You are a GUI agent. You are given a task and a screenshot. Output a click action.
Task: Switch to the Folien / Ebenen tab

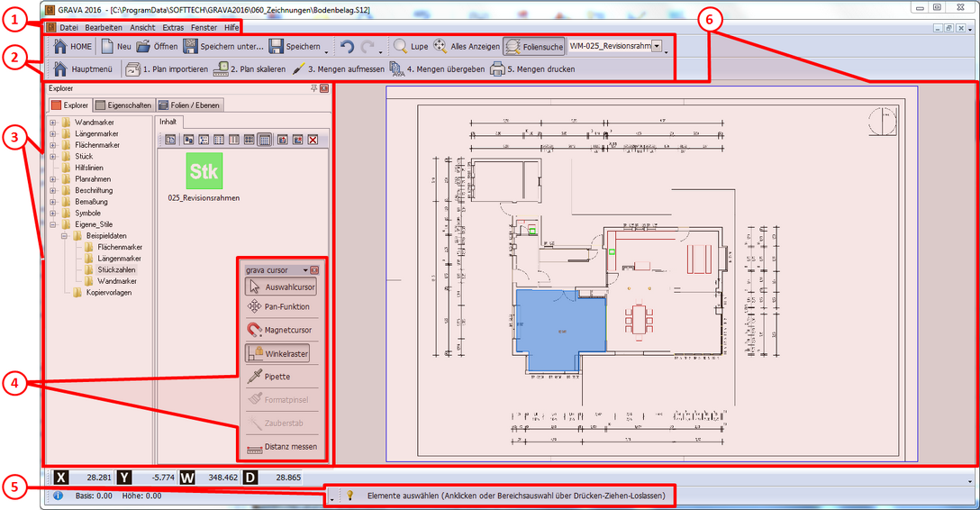pyautogui.click(x=189, y=105)
